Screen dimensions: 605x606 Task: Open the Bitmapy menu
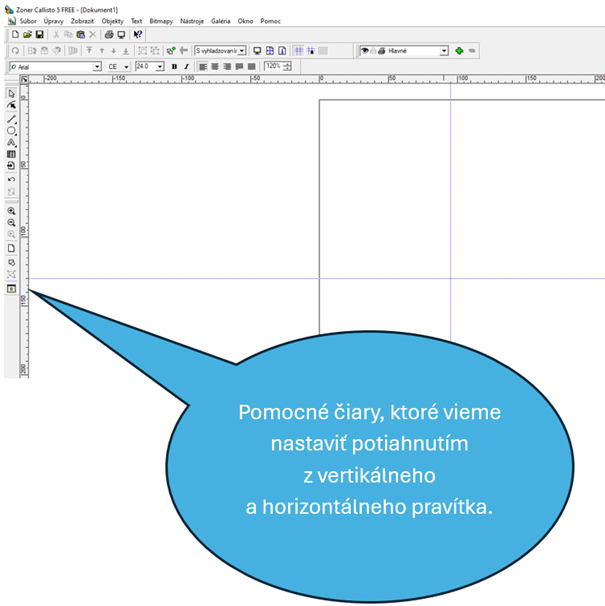pyautogui.click(x=161, y=20)
